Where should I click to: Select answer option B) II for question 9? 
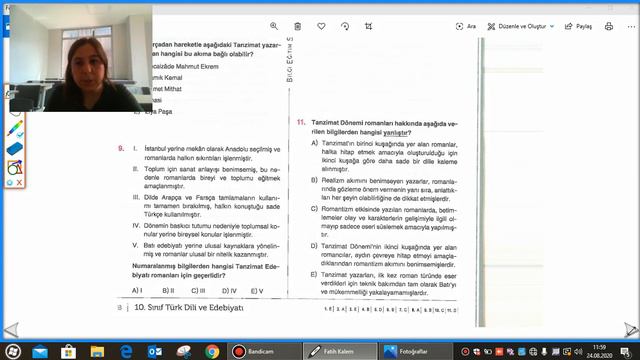coord(168,290)
